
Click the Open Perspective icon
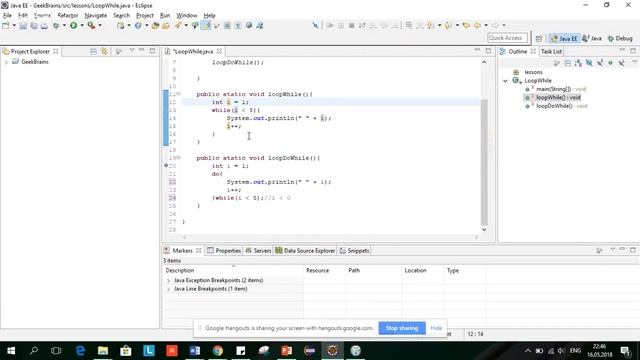tap(539, 38)
